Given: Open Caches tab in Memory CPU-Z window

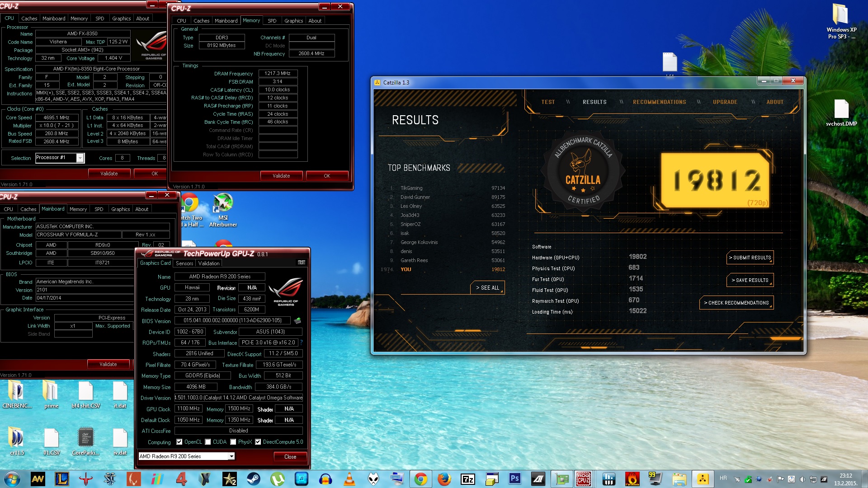Looking at the screenshot, I should point(201,21).
